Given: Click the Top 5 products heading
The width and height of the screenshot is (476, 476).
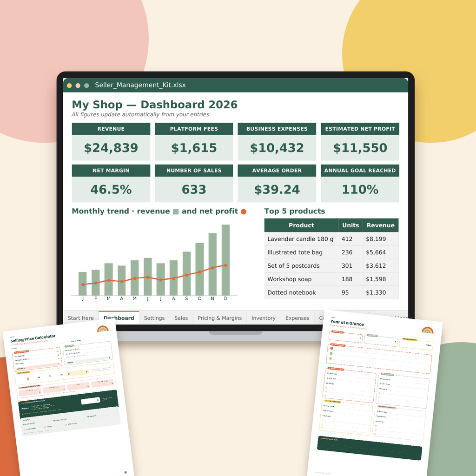Looking at the screenshot, I should [x=294, y=211].
